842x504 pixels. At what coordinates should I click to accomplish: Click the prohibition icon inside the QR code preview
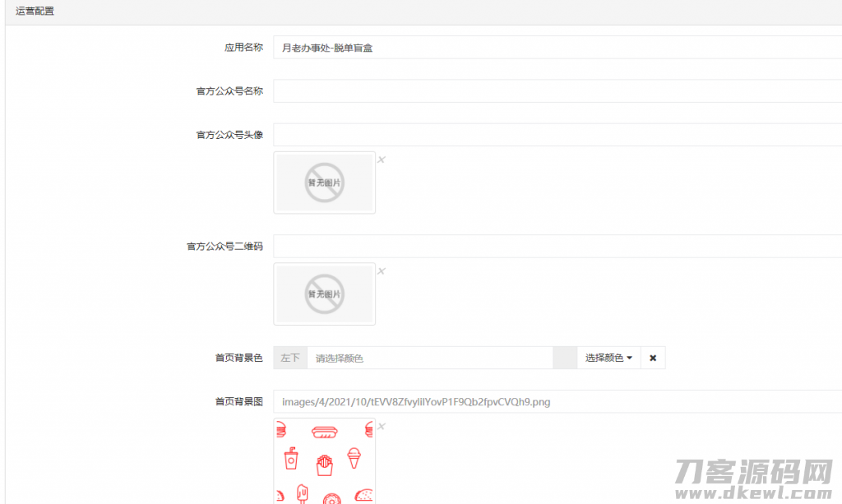[x=324, y=294]
